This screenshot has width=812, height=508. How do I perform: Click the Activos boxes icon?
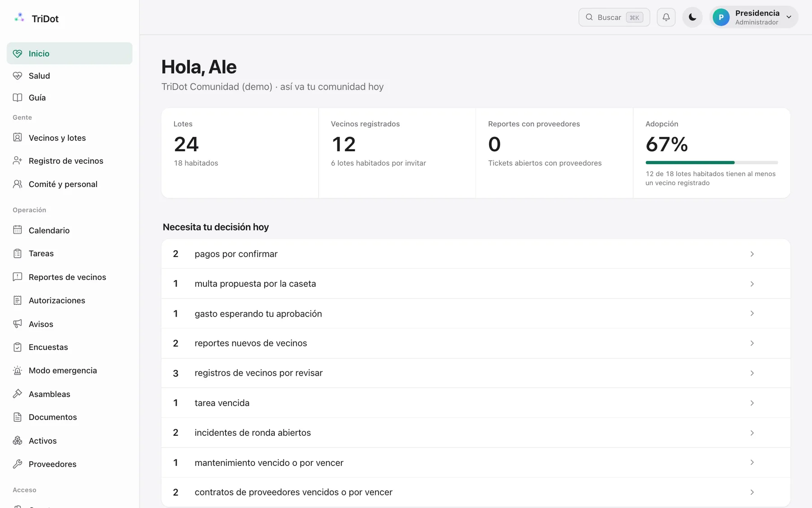coord(18,441)
